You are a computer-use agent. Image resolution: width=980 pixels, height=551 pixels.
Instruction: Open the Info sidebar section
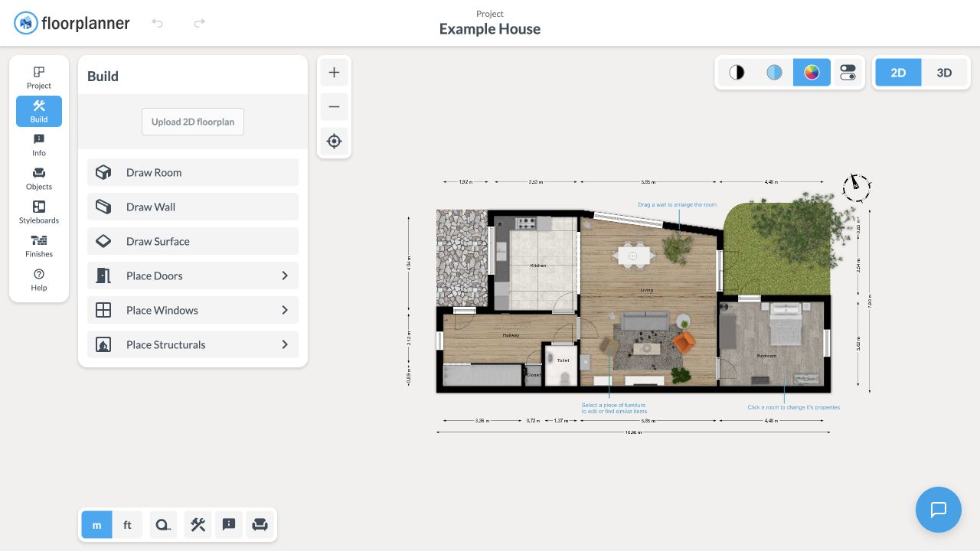tap(39, 145)
